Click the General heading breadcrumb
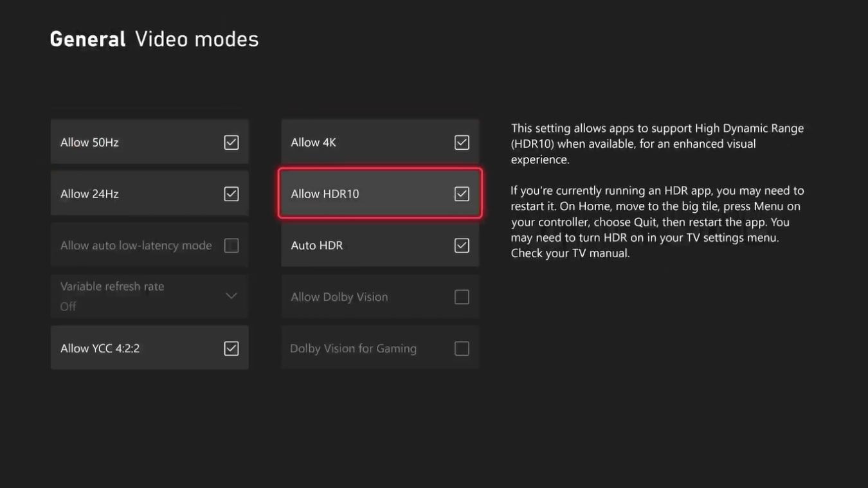The height and width of the screenshot is (488, 868). coord(87,39)
